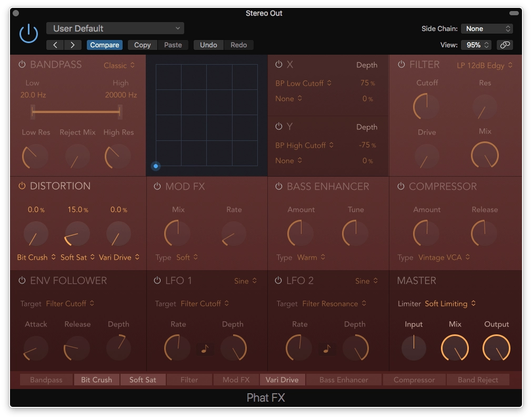Open the Soft Limiting limiter menu
The image size is (532, 419).
(x=450, y=304)
